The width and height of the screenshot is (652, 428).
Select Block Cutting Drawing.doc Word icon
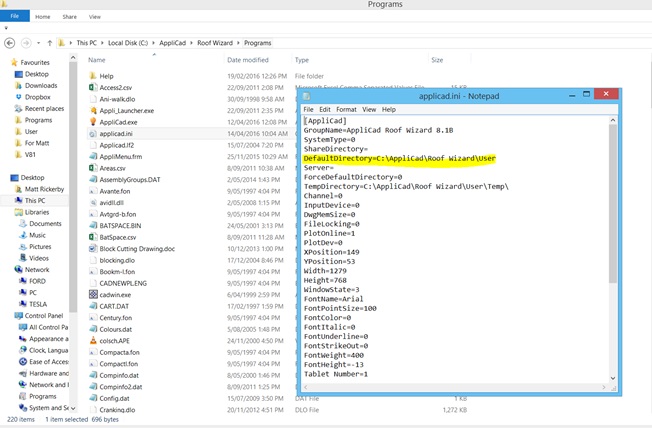(93, 248)
